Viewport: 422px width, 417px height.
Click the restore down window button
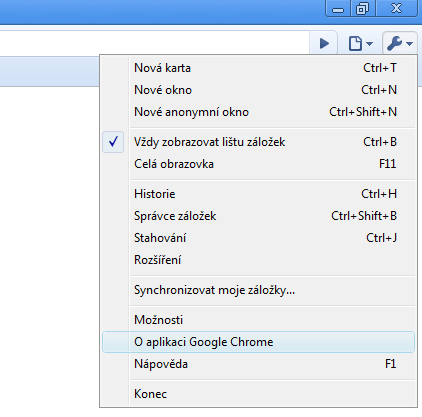(363, 8)
